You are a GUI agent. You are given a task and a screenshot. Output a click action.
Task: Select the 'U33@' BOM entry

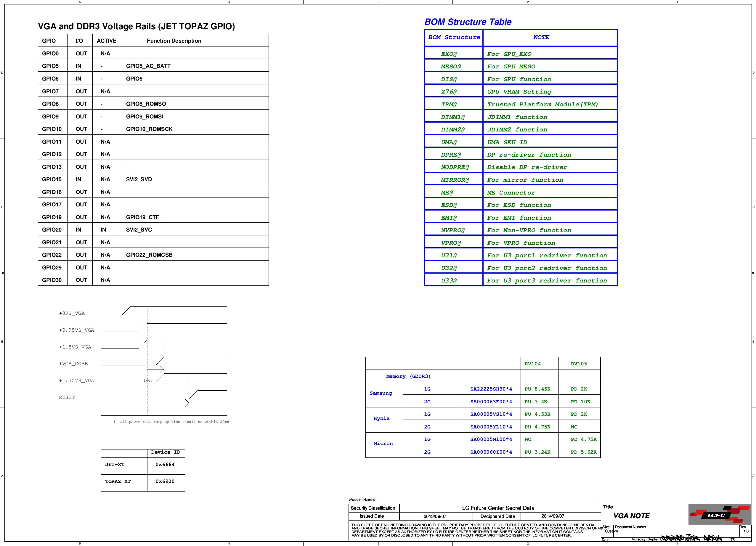pyautogui.click(x=449, y=280)
